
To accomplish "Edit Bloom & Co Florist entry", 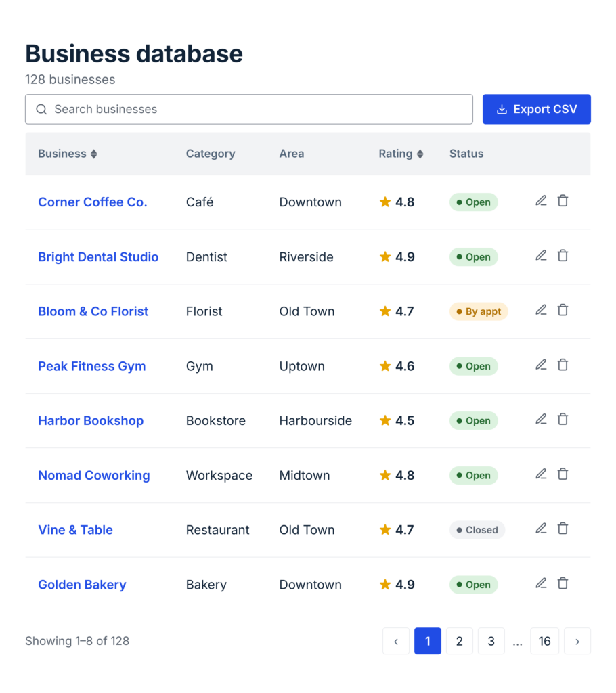I will pos(541,310).
